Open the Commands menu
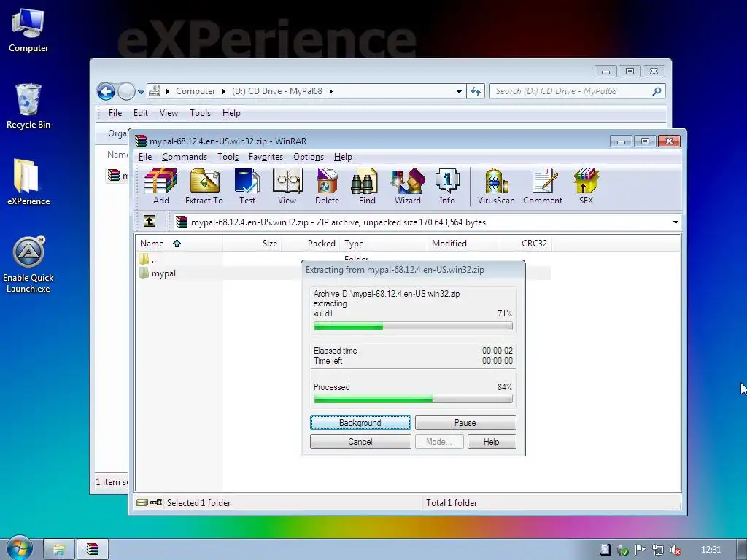The image size is (747, 560). (x=185, y=157)
